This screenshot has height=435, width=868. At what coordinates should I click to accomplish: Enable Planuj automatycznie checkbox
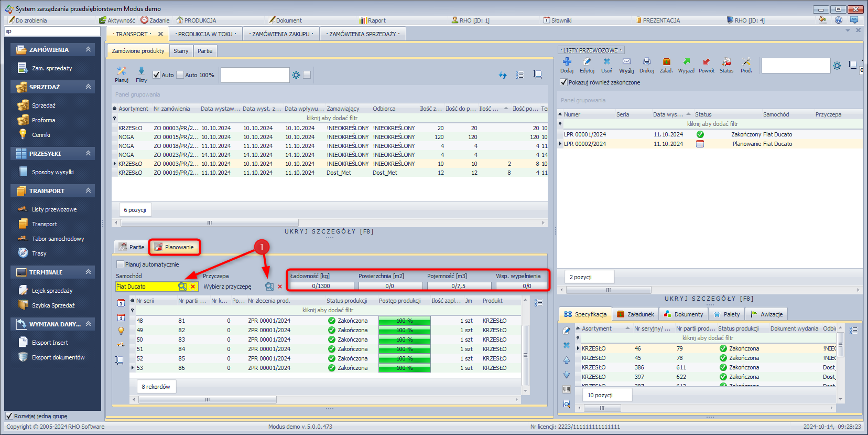coord(121,264)
